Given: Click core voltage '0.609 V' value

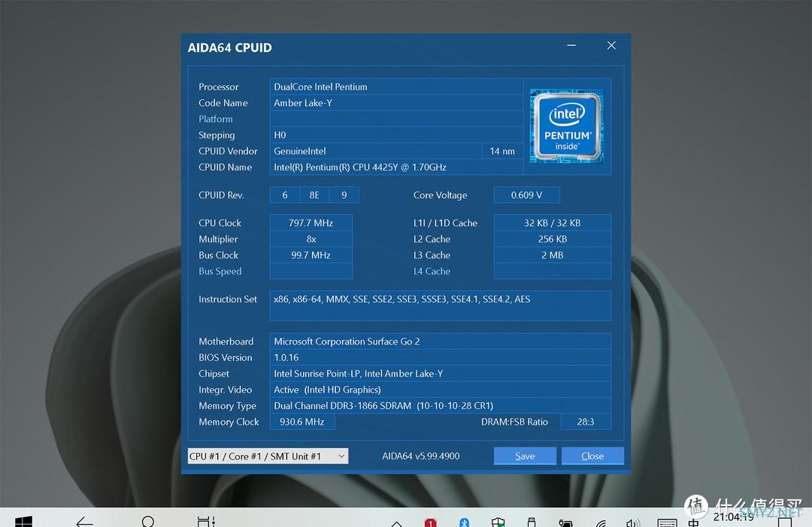Looking at the screenshot, I should coord(526,195).
